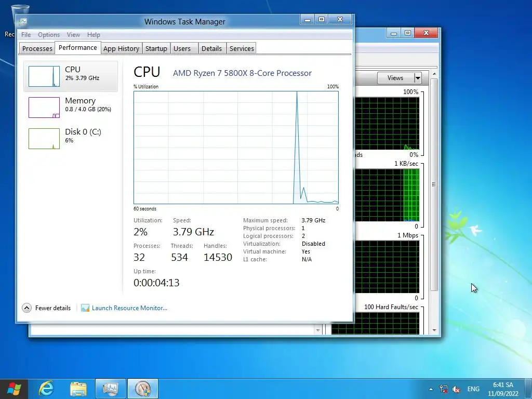532x399 pixels.
Task: Switch to the Details tab
Action: pos(211,48)
